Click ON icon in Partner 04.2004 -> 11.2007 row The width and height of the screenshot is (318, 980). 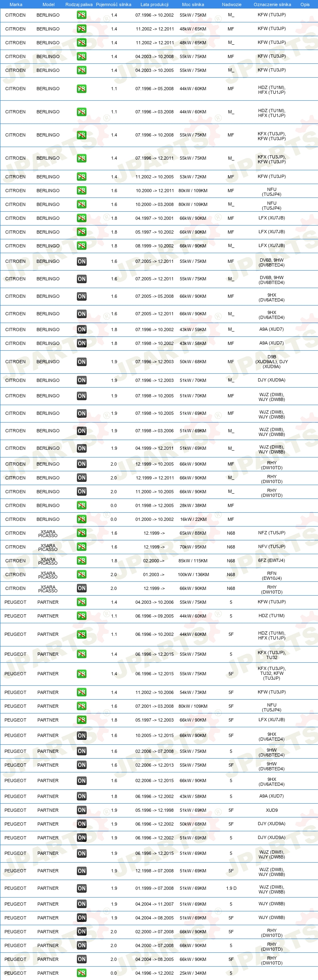click(82, 904)
